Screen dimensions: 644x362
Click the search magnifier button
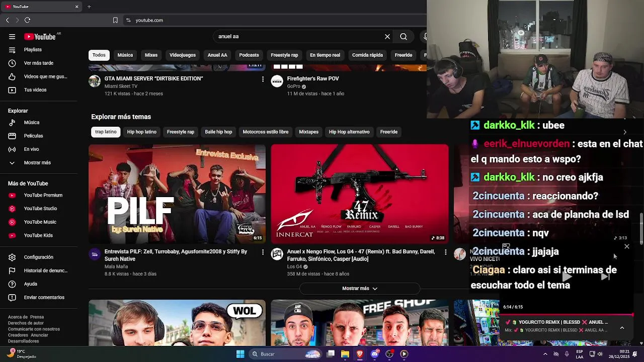pos(404,37)
